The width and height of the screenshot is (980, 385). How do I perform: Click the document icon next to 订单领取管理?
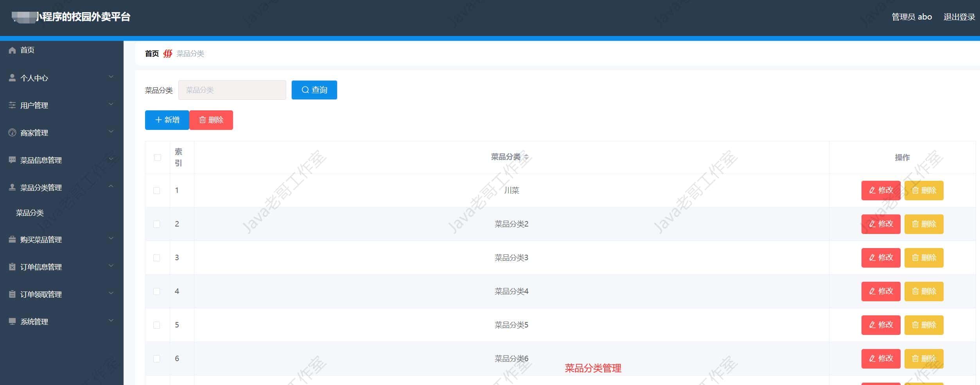[x=12, y=294]
